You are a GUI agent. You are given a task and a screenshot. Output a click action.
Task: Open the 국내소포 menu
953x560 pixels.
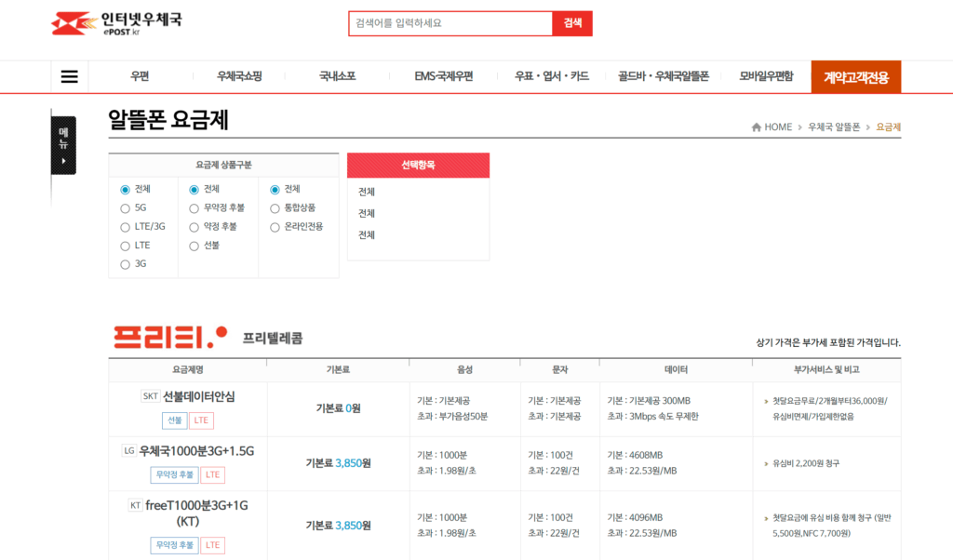tap(337, 76)
